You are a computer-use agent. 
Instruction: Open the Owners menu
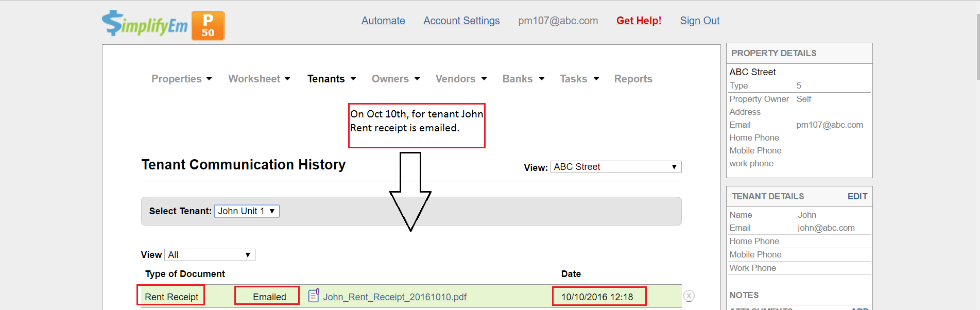tap(396, 79)
